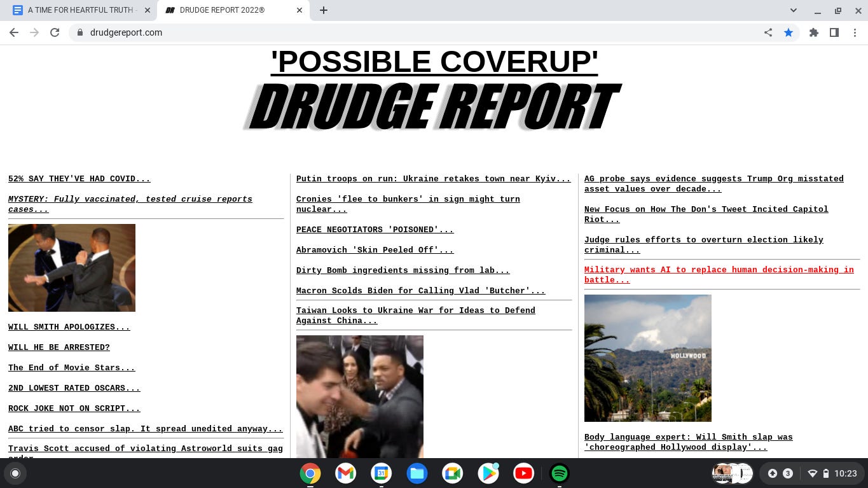Open YouTube from the shelf
The image size is (868, 488).
524,473
